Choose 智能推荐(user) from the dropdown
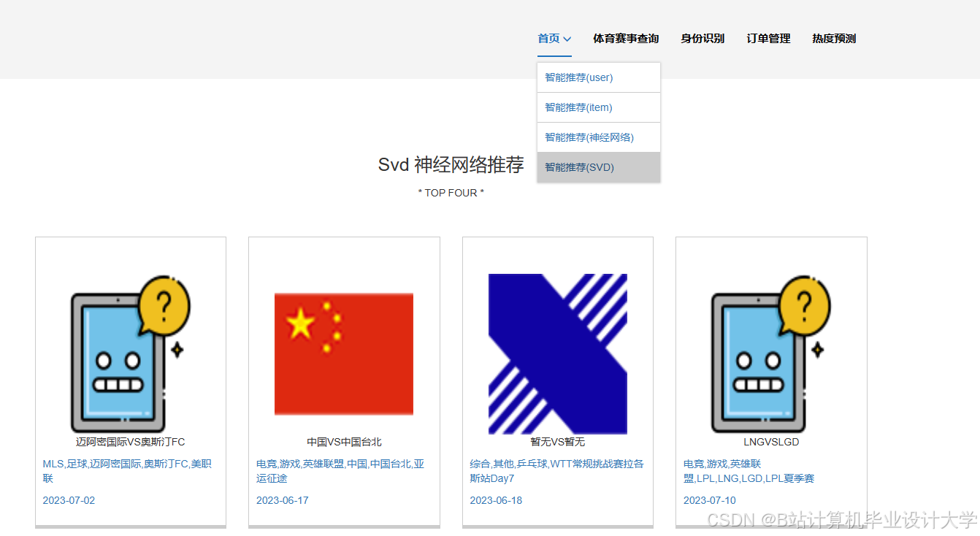The image size is (980, 536). pyautogui.click(x=599, y=77)
